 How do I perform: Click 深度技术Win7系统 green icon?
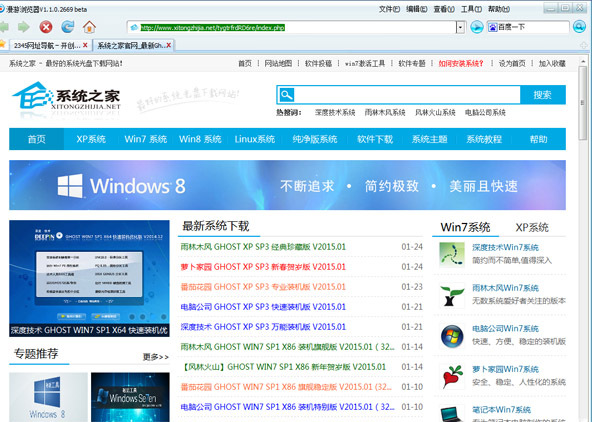point(452,254)
